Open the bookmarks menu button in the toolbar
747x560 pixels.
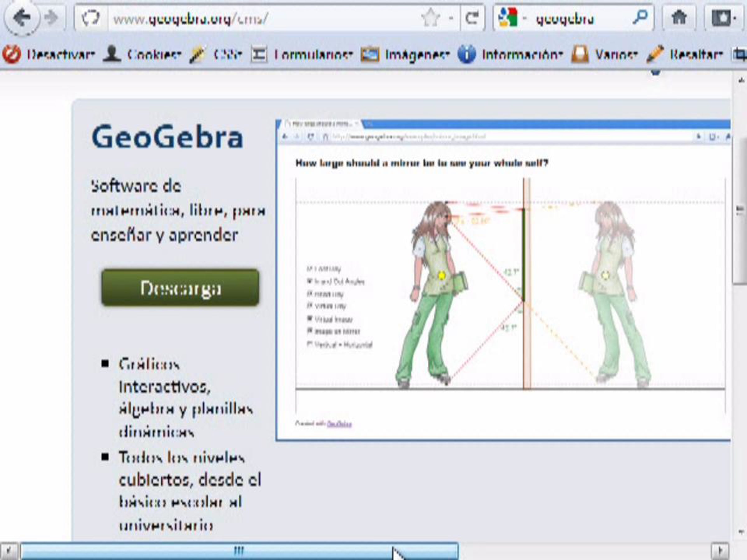[724, 18]
